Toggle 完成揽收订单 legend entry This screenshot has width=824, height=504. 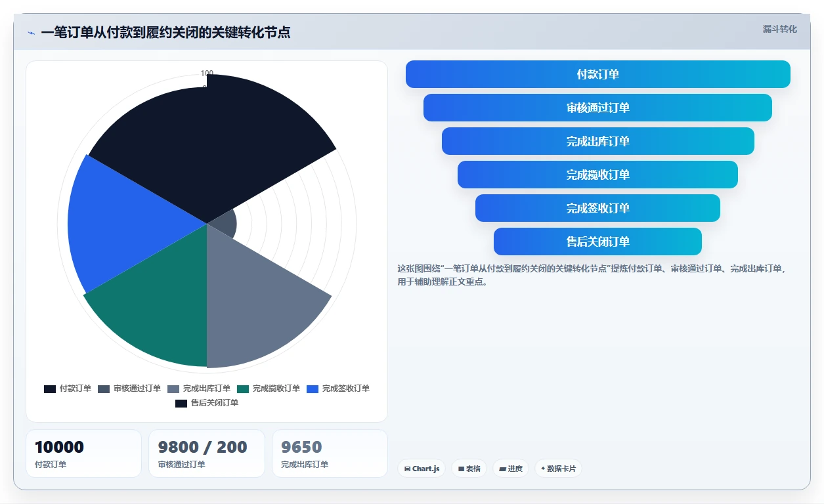click(x=269, y=388)
